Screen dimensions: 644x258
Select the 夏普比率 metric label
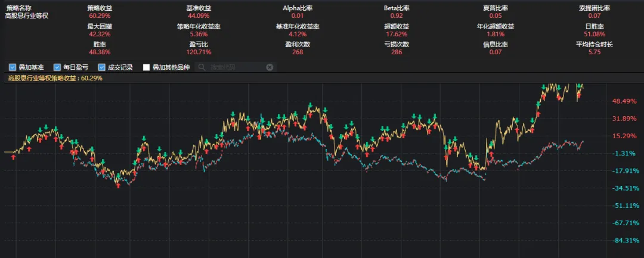496,8
